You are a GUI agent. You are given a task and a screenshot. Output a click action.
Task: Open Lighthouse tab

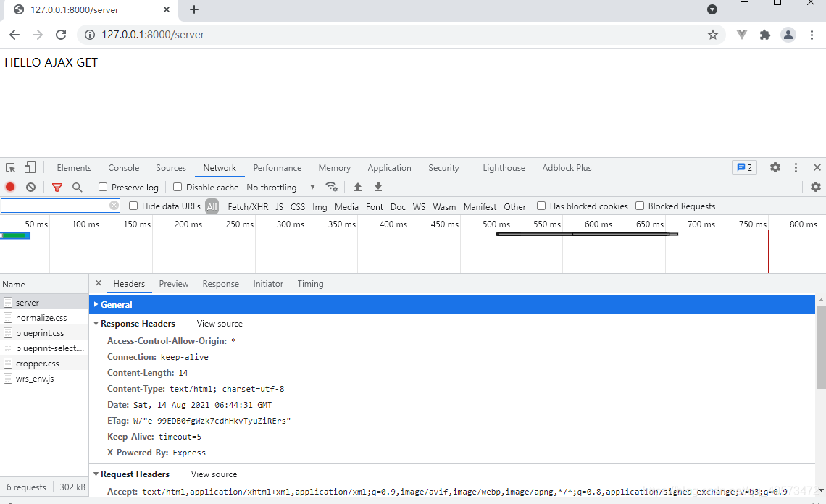[x=504, y=167]
